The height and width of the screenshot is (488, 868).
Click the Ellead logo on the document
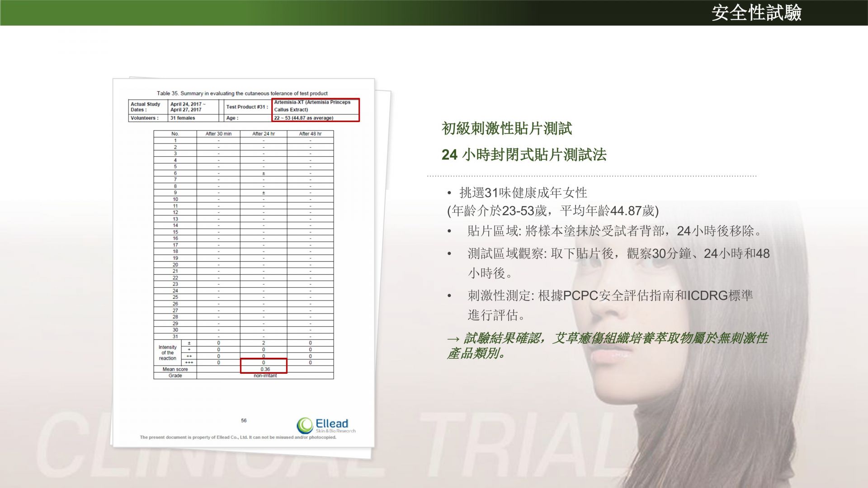click(326, 425)
